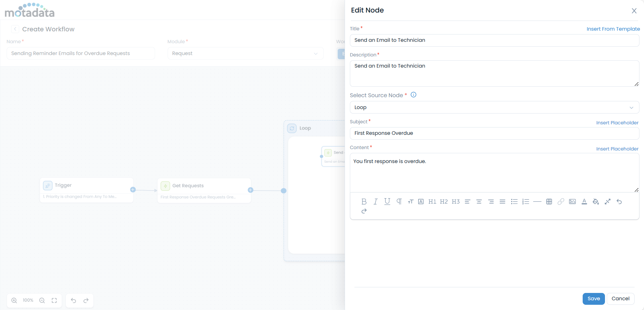This screenshot has width=644, height=310.
Task: Click Insert From Template link
Action: click(613, 29)
